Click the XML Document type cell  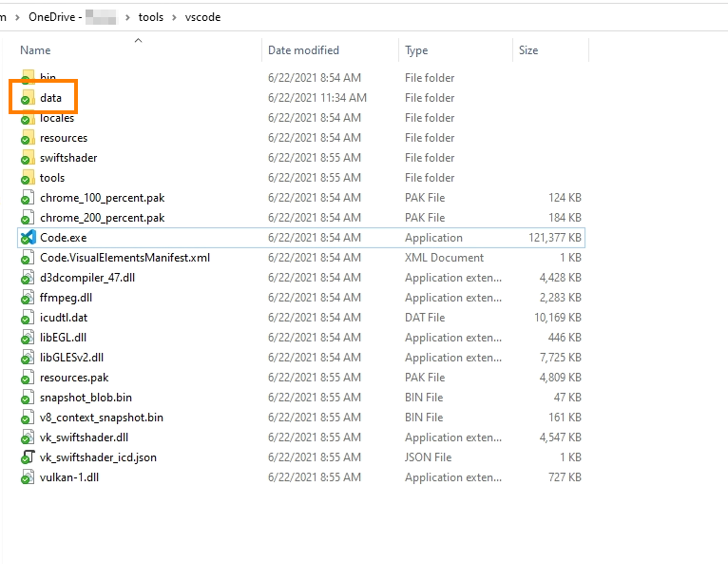click(x=445, y=258)
